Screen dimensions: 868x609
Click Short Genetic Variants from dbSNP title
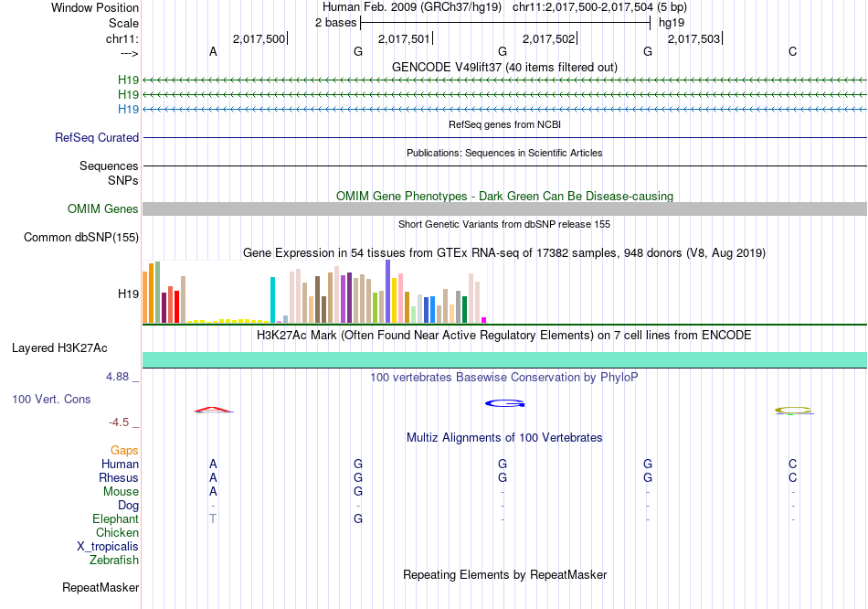tap(504, 224)
